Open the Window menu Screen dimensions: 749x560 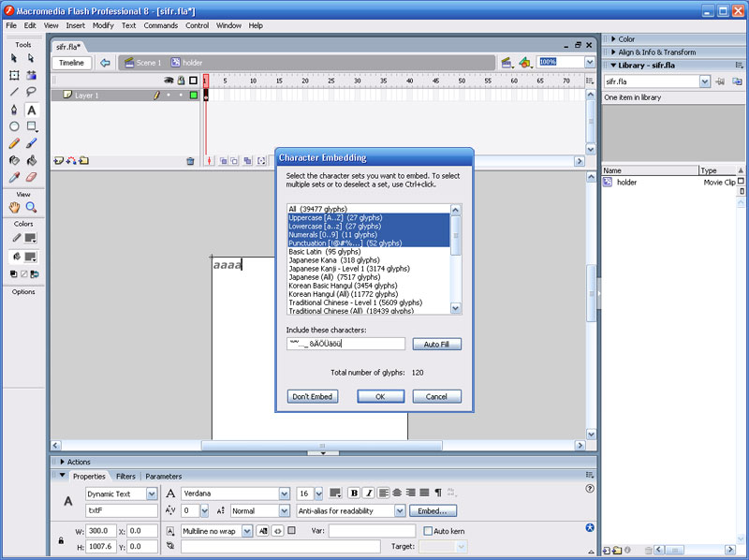tap(228, 25)
